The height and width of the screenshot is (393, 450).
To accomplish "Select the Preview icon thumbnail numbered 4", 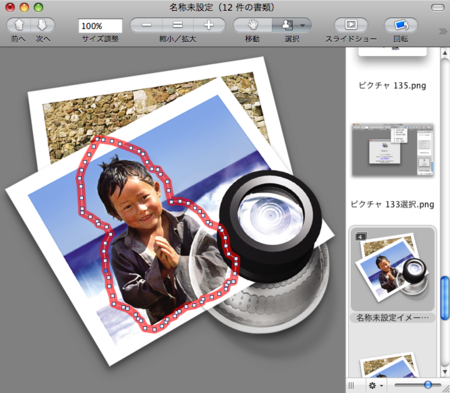I will pos(392,269).
